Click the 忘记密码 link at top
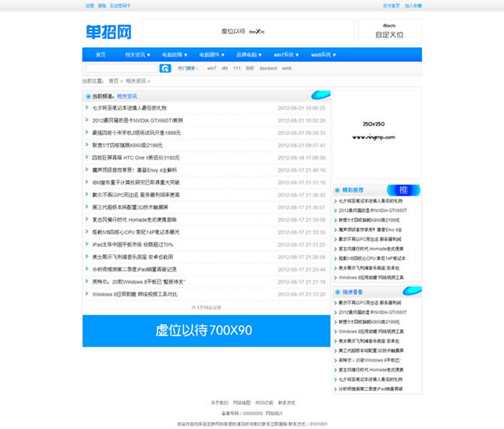 tap(120, 5)
